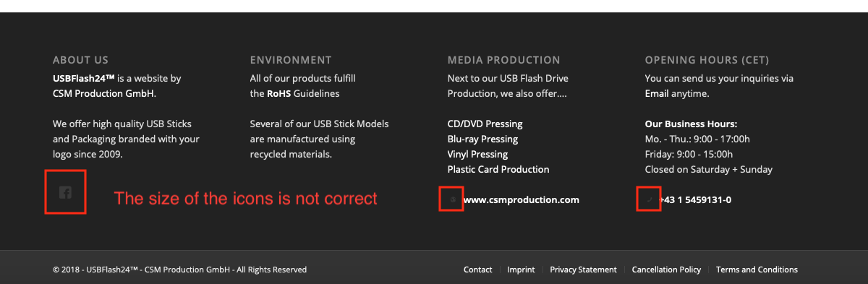Click the CSM Production GmbH link
Screen dimensions: 868x284
103,93
